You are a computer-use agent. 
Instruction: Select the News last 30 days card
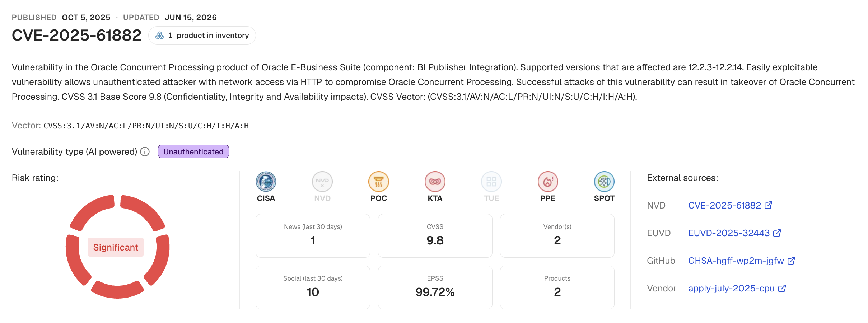(x=313, y=236)
